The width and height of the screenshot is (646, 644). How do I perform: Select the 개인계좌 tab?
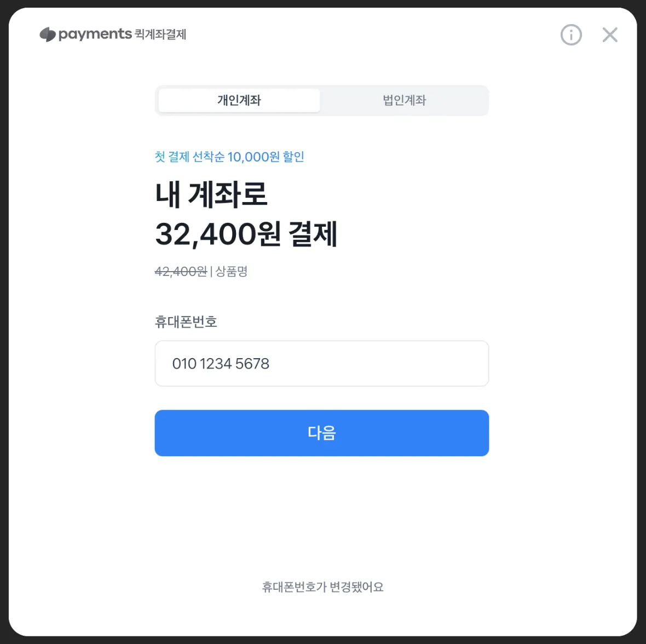click(x=239, y=100)
